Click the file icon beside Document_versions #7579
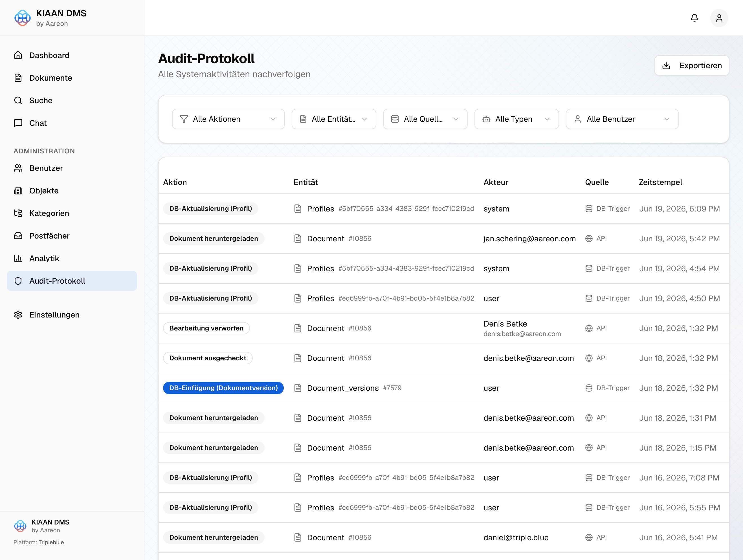 [298, 388]
